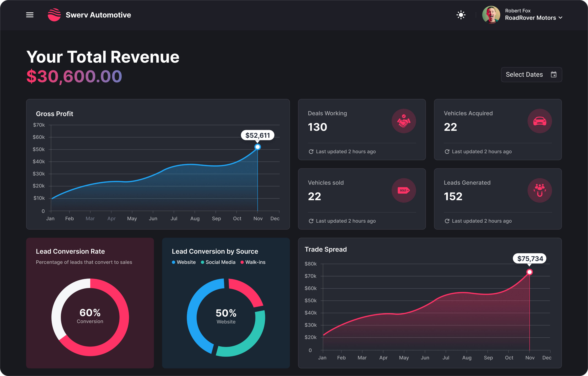Click the Trade Spread chart title
Screen dimensions: 588x376
pos(326,249)
